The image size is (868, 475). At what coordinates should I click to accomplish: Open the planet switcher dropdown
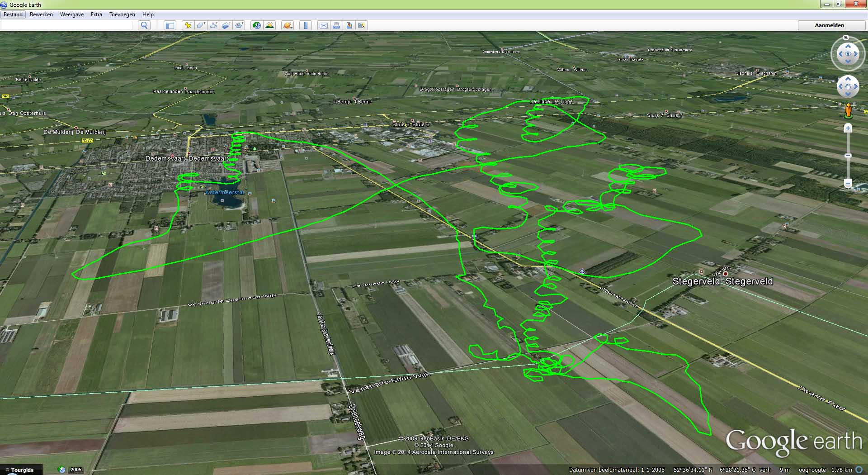point(288,25)
